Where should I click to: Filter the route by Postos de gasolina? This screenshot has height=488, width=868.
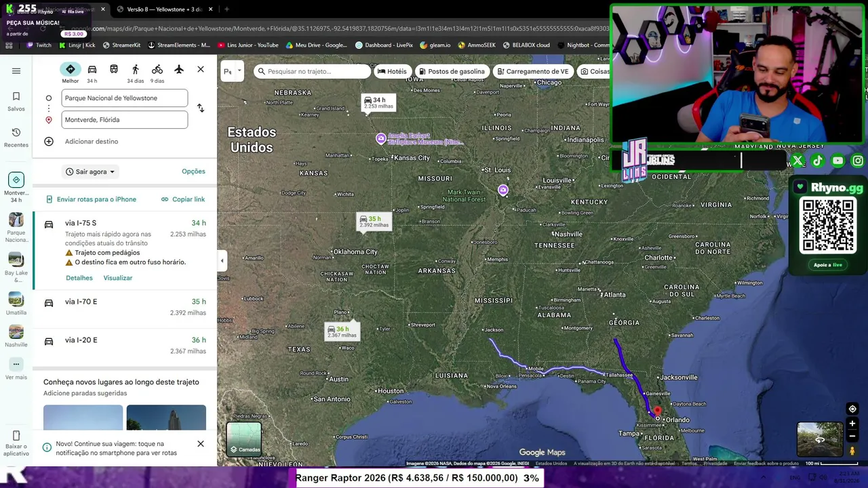pos(451,71)
